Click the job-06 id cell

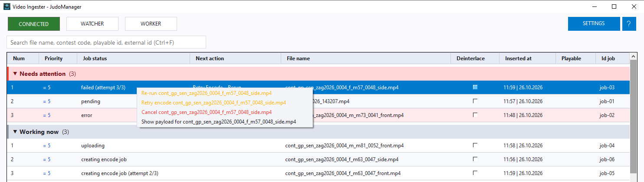coord(607,159)
